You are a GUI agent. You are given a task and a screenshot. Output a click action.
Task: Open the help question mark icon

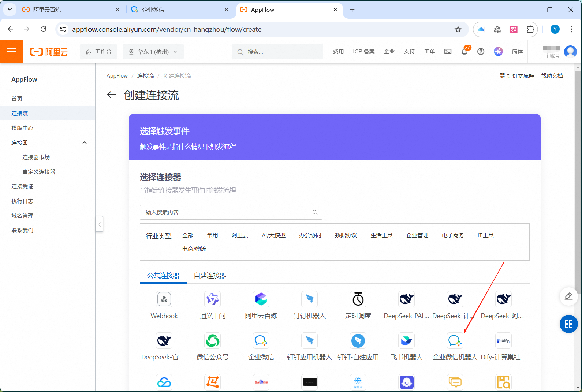[x=481, y=52]
